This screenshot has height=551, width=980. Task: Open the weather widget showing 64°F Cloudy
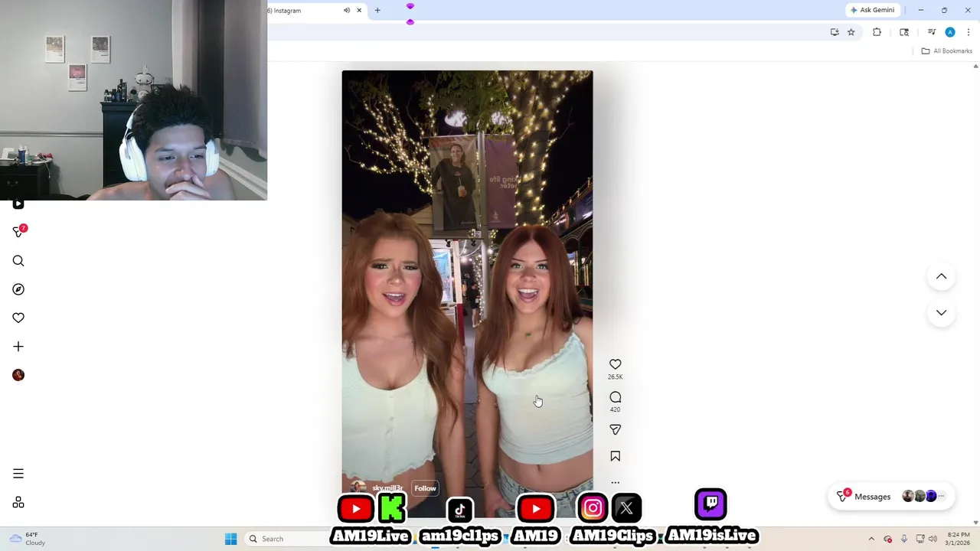click(x=27, y=539)
